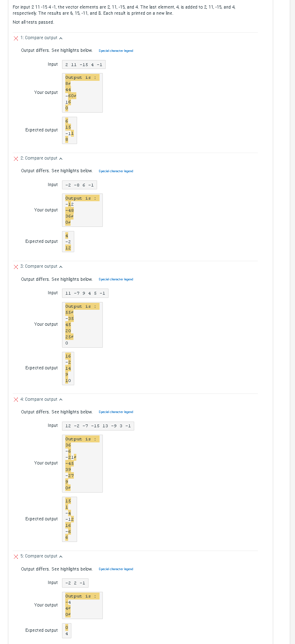The image size is (295, 644).
Task: Click red X icon beside test 2
Action: point(16,158)
